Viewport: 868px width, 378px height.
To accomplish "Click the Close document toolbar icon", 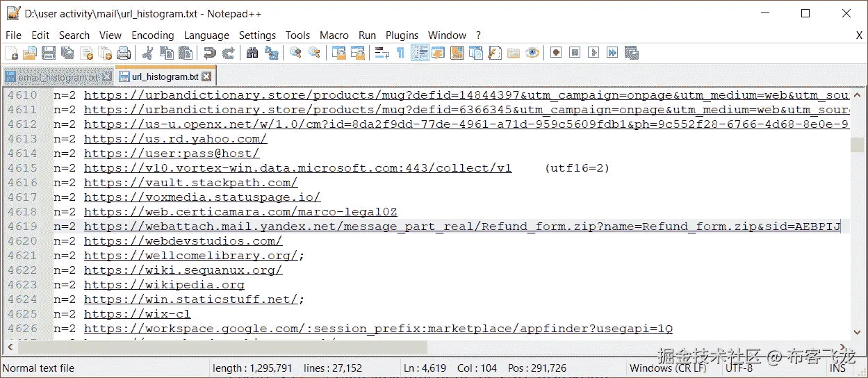I will [x=86, y=53].
